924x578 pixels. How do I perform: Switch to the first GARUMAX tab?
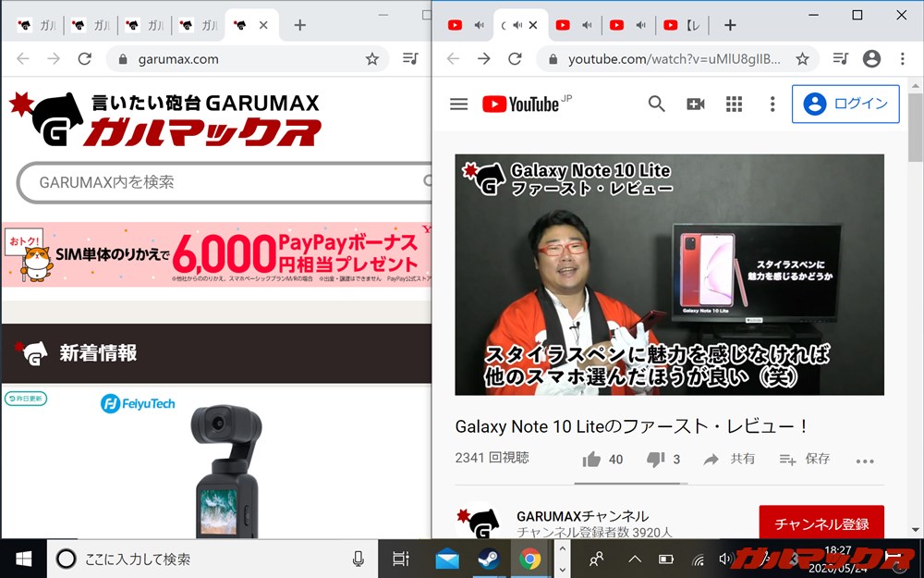tap(37, 25)
